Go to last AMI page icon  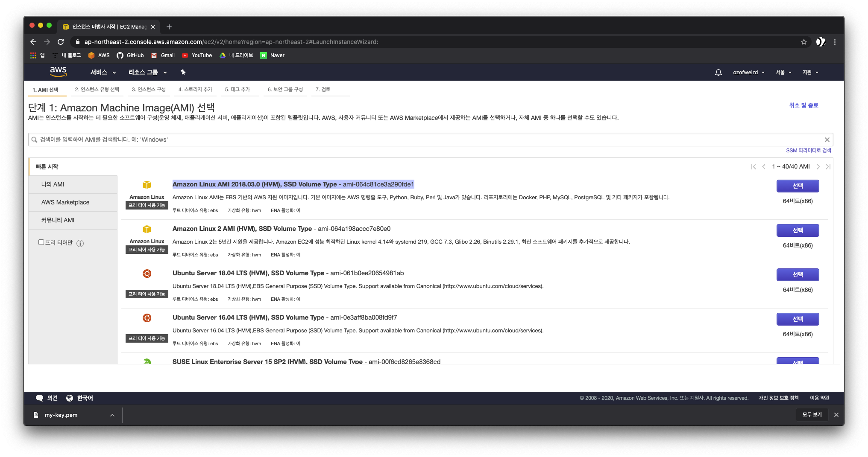[828, 167]
